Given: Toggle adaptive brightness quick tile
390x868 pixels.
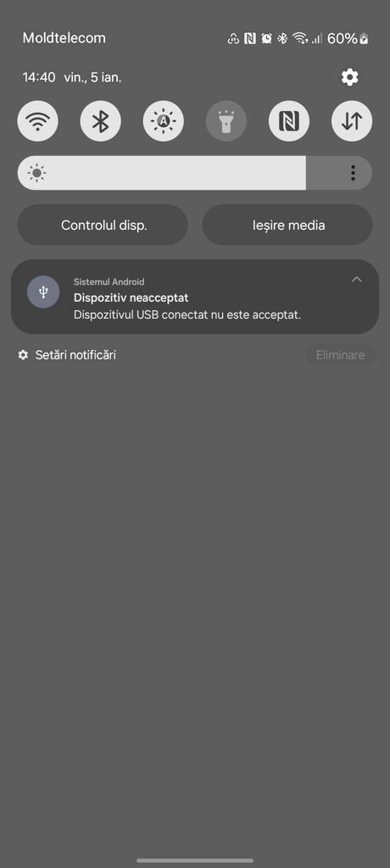Looking at the screenshot, I should [164, 120].
